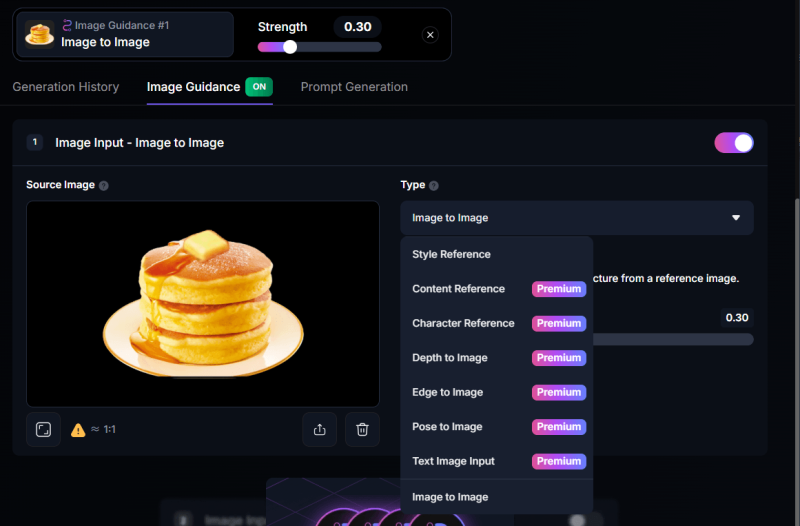Click the help icon next to Type label
This screenshot has height=526, width=800.
(x=434, y=186)
